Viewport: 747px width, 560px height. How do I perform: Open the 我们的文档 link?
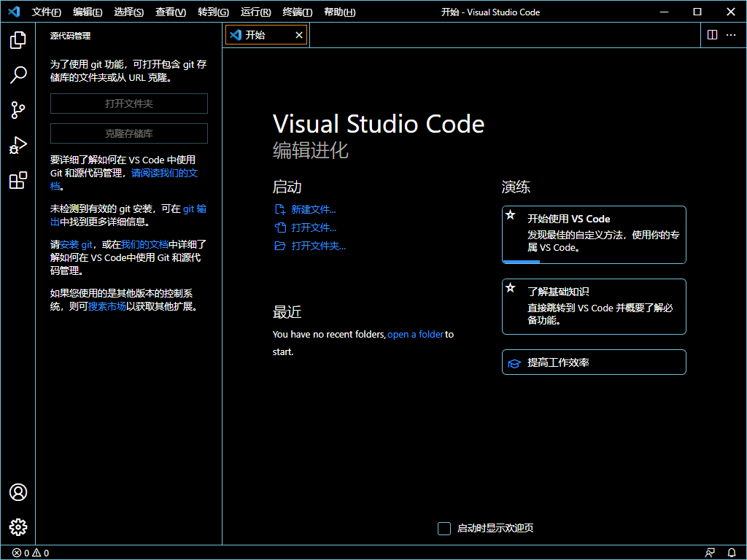pos(144,244)
